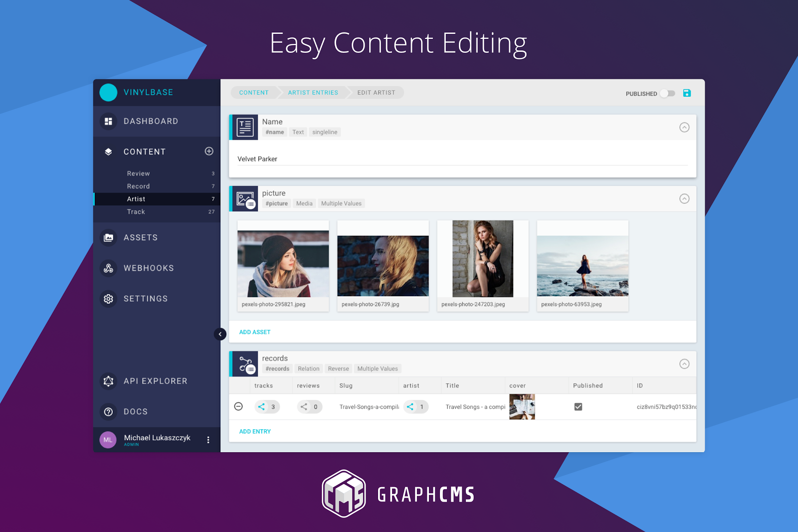Open tracks relation showing 3
Viewport: 798px width, 532px height.
[267, 407]
